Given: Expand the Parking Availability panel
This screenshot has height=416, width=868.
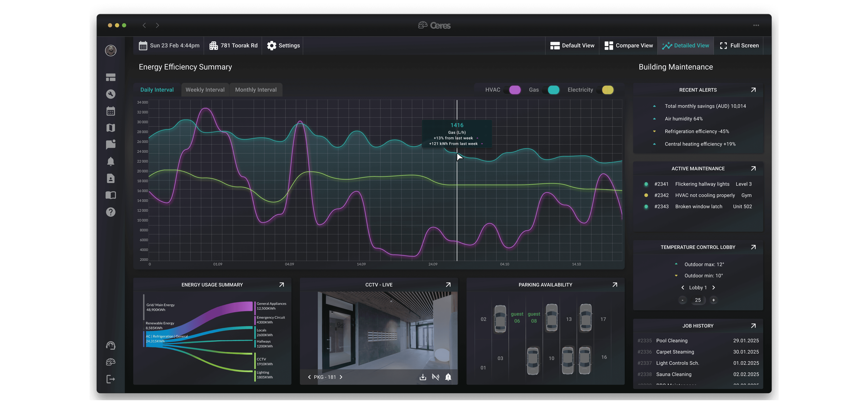Looking at the screenshot, I should coord(615,285).
